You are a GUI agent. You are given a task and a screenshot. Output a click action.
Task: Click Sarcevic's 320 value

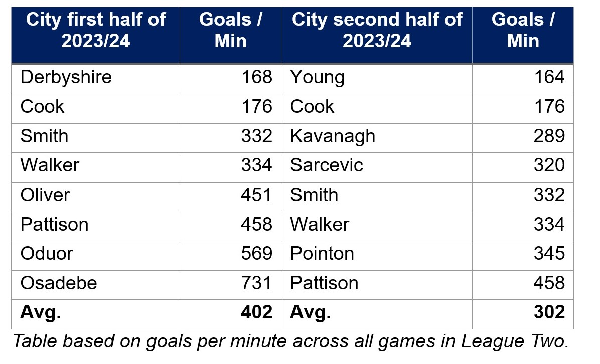coord(549,165)
